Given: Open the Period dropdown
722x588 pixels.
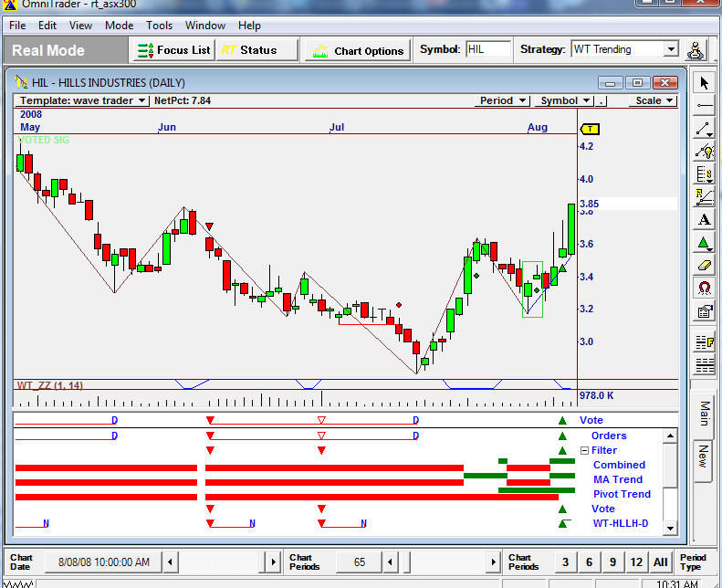Looking at the screenshot, I should 502,100.
